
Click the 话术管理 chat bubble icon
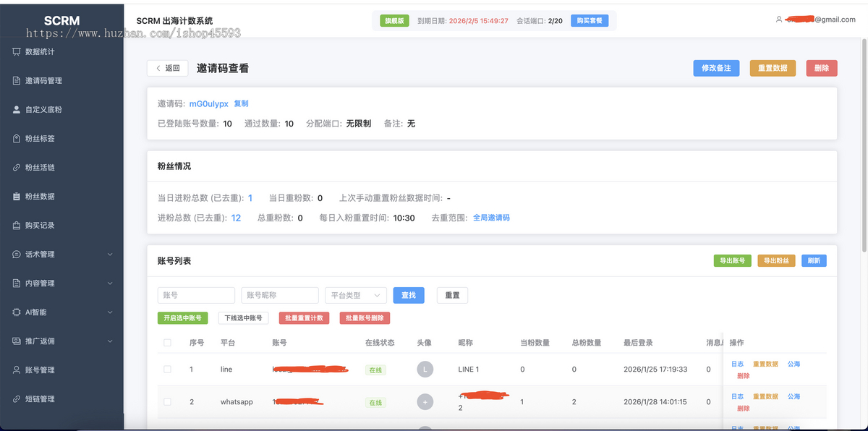tap(17, 255)
